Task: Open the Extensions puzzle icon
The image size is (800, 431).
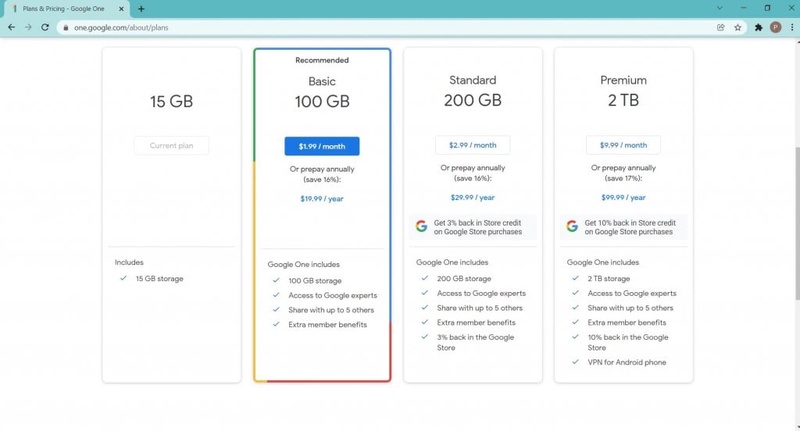Action: 759,28
